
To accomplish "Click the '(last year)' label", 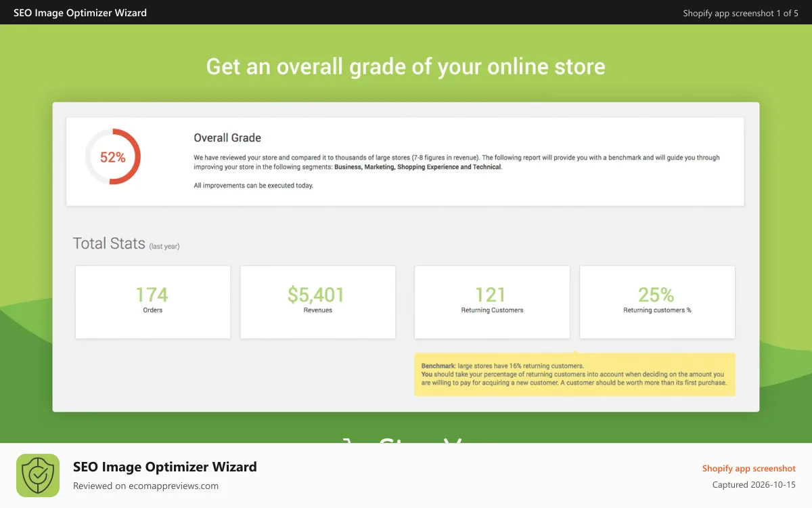I will [164, 247].
